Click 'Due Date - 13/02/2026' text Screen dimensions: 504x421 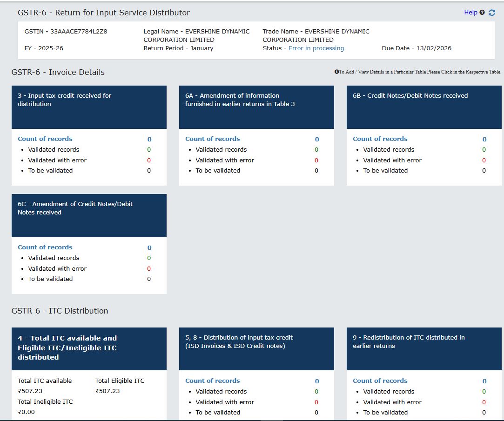(417, 48)
